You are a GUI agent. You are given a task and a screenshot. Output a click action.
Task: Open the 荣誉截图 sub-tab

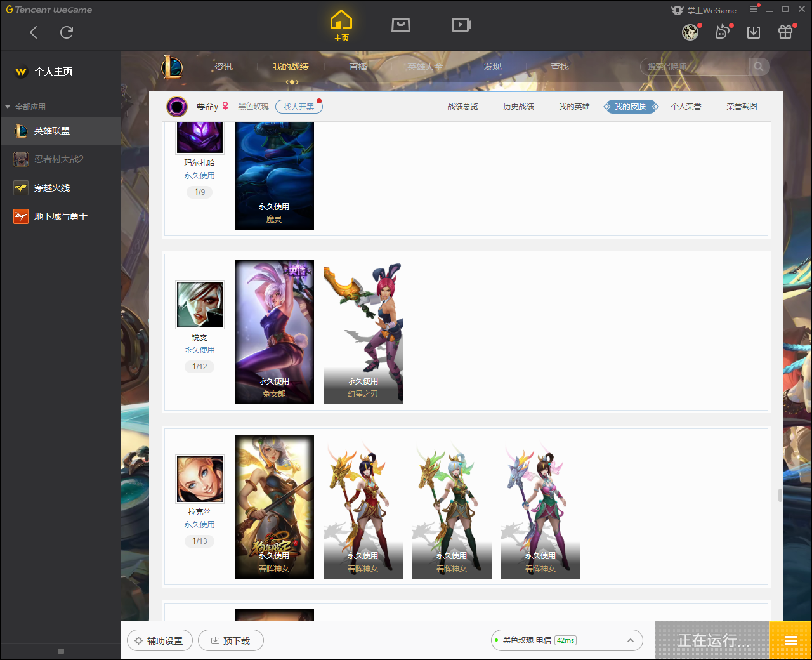coord(742,107)
